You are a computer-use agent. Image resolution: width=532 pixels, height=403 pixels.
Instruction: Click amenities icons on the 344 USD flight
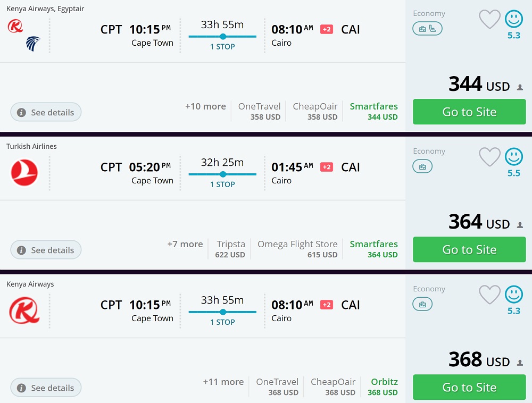point(427,29)
